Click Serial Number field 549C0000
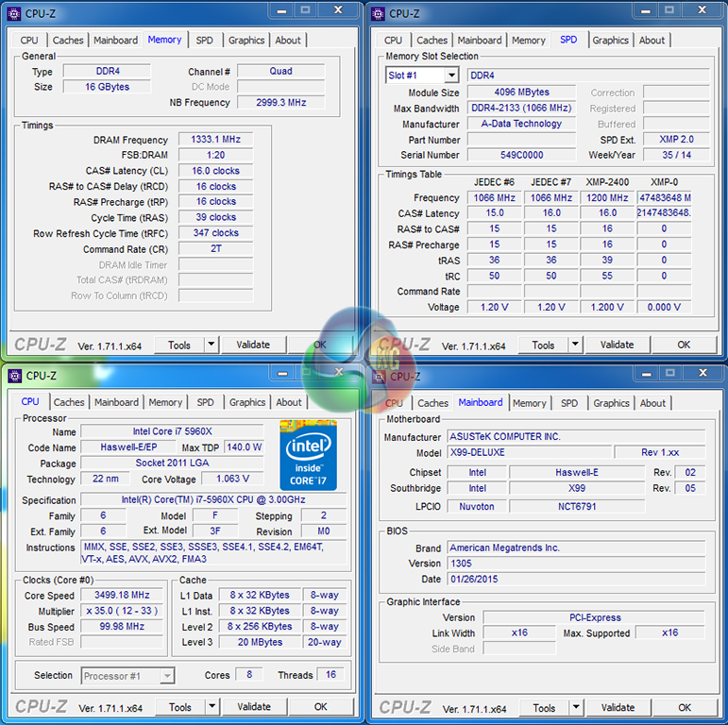Image resolution: width=728 pixels, height=725 pixels. pyautogui.click(x=521, y=155)
